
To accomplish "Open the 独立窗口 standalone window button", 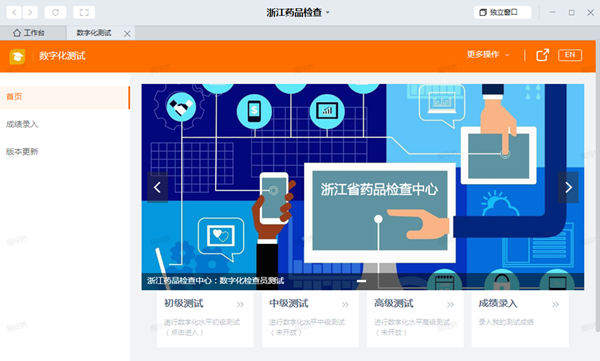I will (502, 12).
